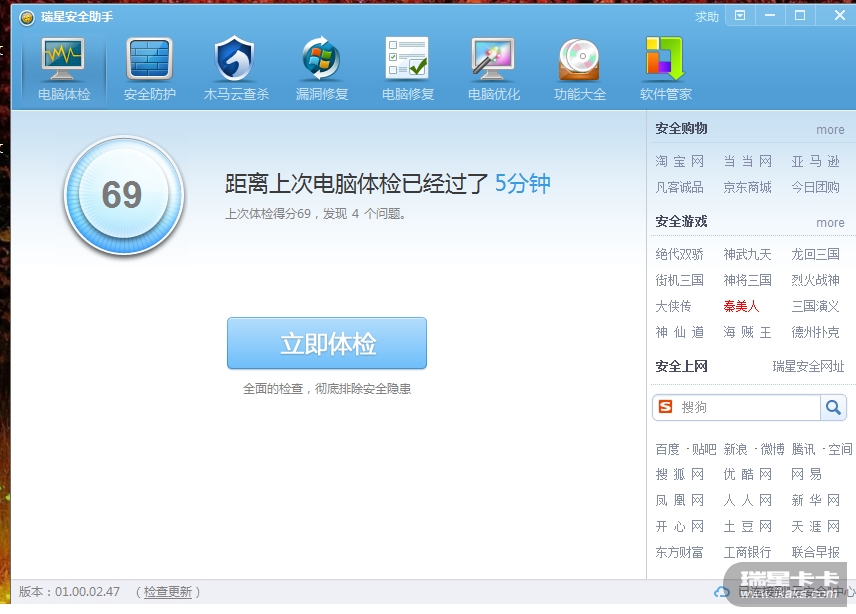Click the Rising app logo in title bar
Screen dimensions: 856x614
(x=26, y=17)
